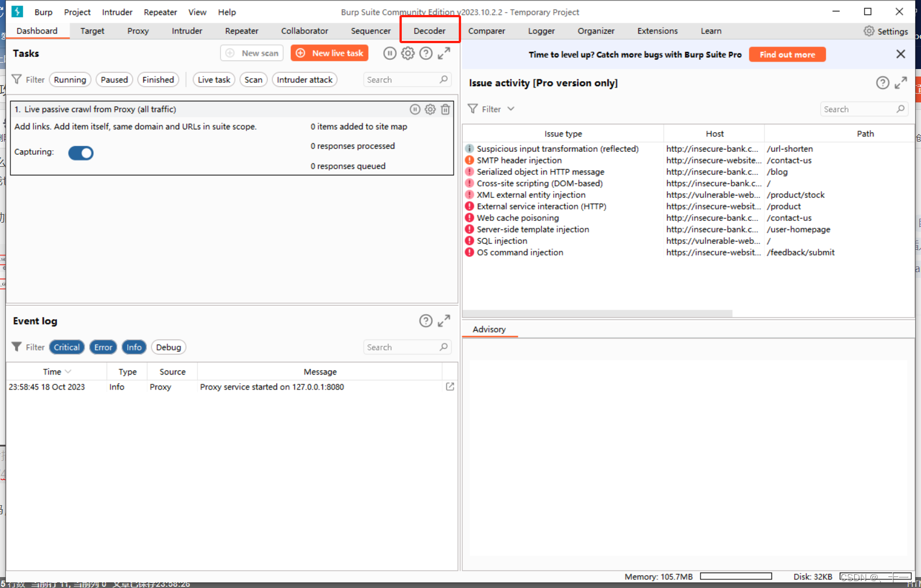Expand the Issue activity panel
Image resolution: width=921 pixels, height=588 pixels.
pos(901,83)
